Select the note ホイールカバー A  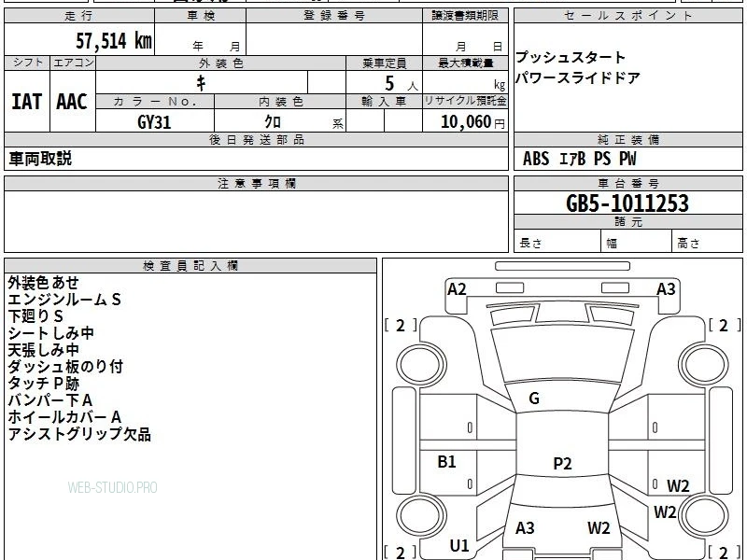tap(64, 417)
